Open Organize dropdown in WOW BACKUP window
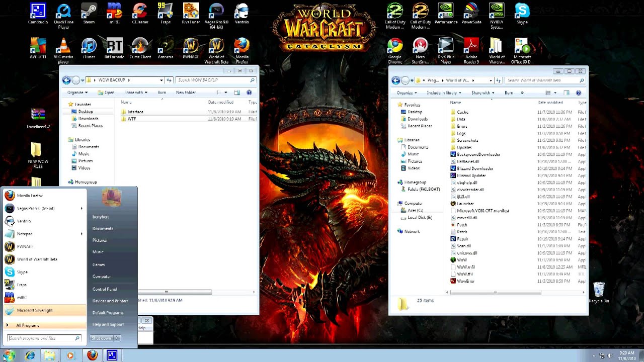 coord(77,93)
